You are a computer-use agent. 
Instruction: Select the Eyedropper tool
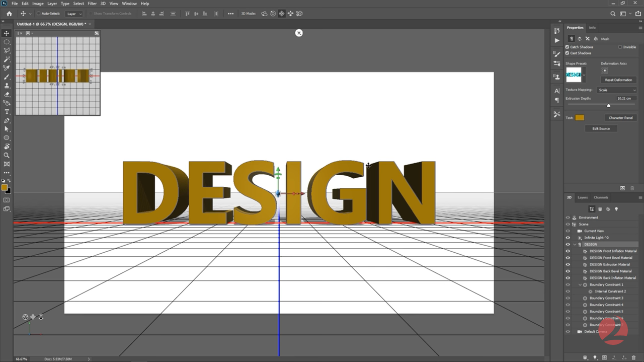(x=7, y=68)
